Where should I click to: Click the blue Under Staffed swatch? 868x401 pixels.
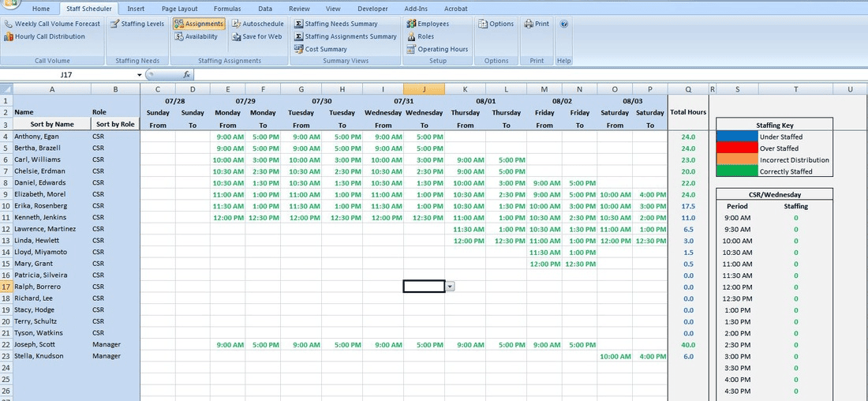[737, 137]
